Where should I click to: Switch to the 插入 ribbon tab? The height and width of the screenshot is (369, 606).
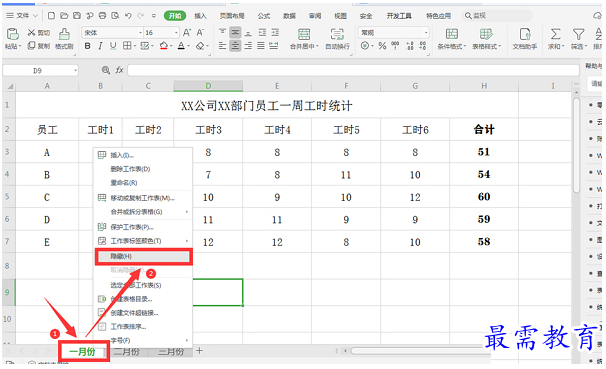[x=200, y=16]
